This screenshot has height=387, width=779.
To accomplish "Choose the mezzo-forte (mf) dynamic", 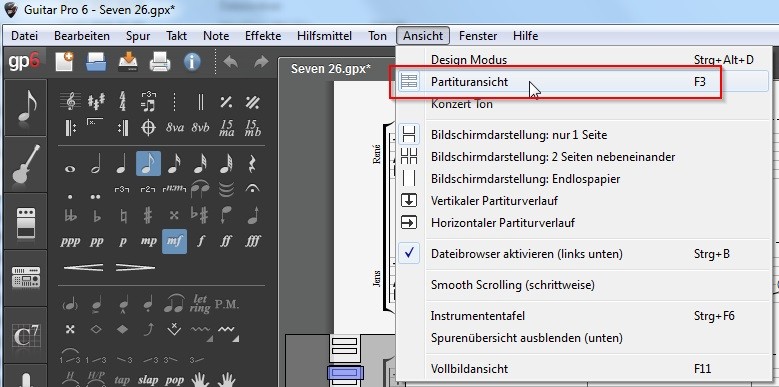I will (174, 241).
